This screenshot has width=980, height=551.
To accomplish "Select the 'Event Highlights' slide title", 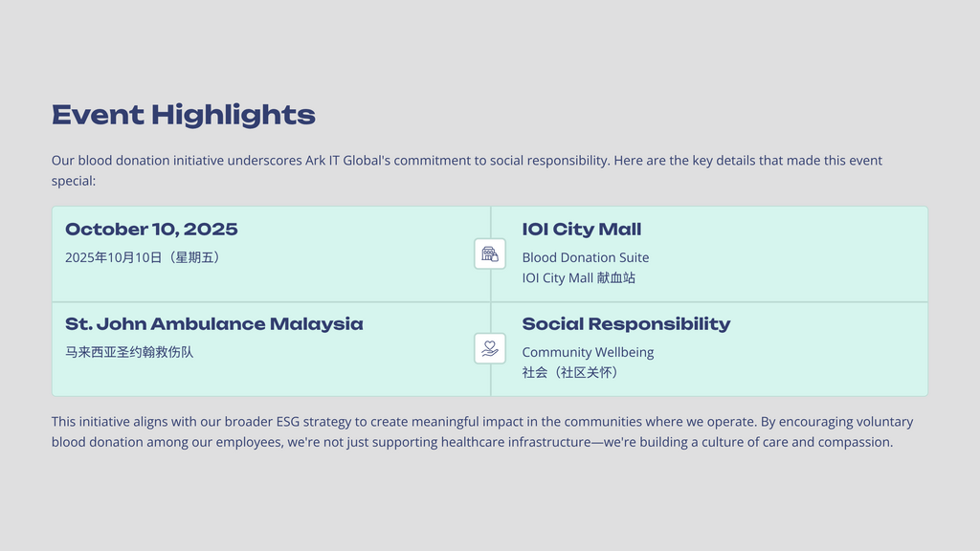I will pos(184,115).
